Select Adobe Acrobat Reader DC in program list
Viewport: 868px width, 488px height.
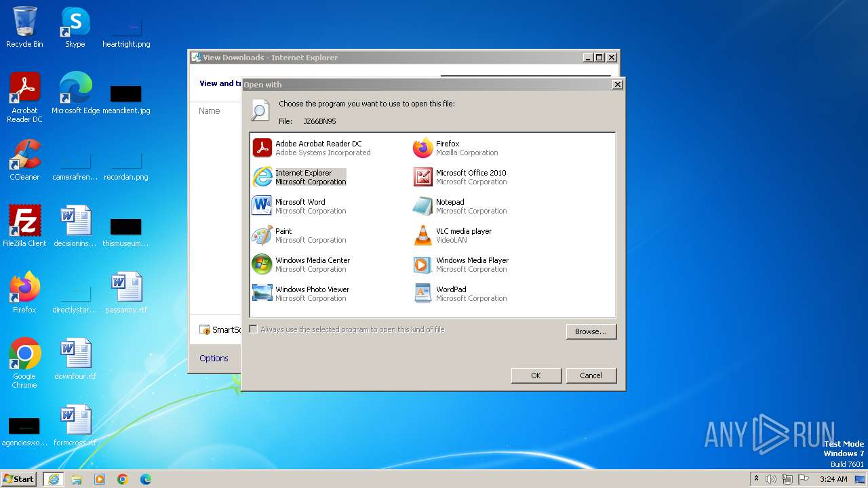[x=312, y=148]
